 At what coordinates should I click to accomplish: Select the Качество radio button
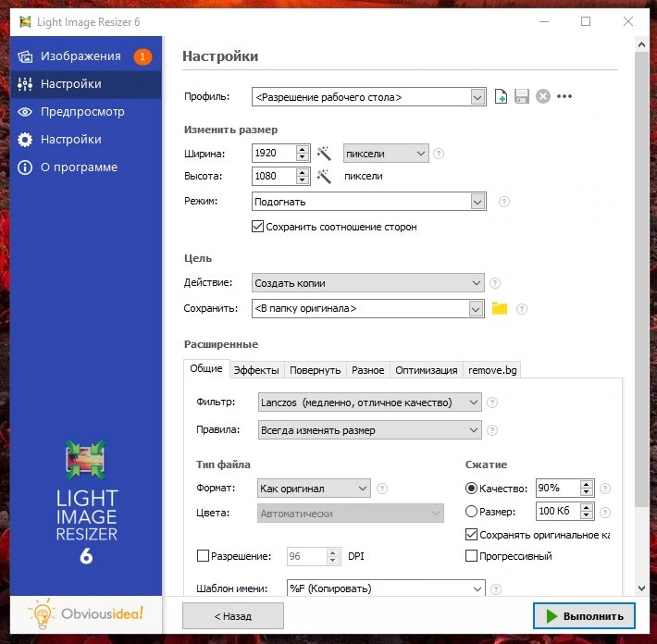471,489
